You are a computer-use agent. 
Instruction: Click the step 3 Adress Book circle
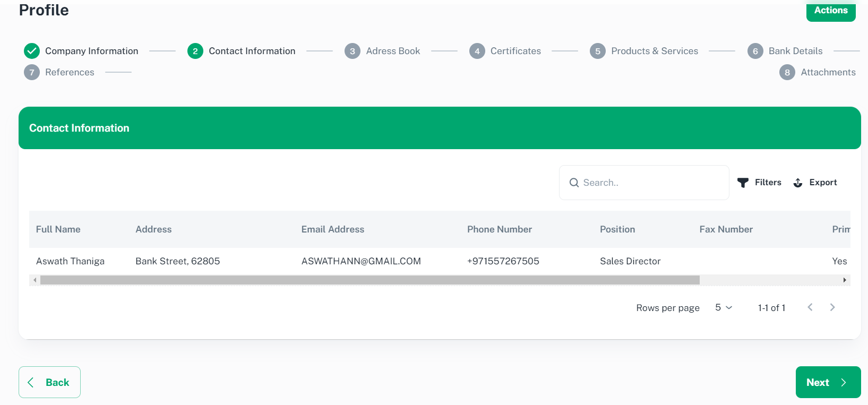pos(353,51)
